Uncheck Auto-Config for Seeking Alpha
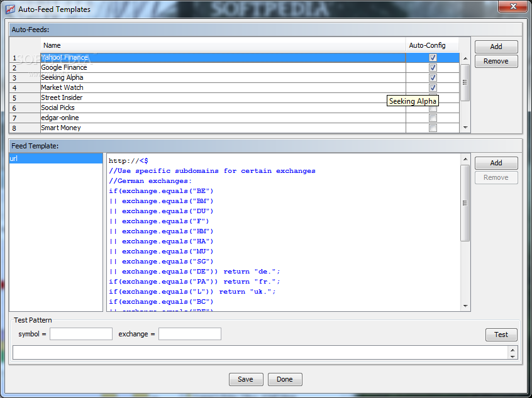 tap(433, 78)
